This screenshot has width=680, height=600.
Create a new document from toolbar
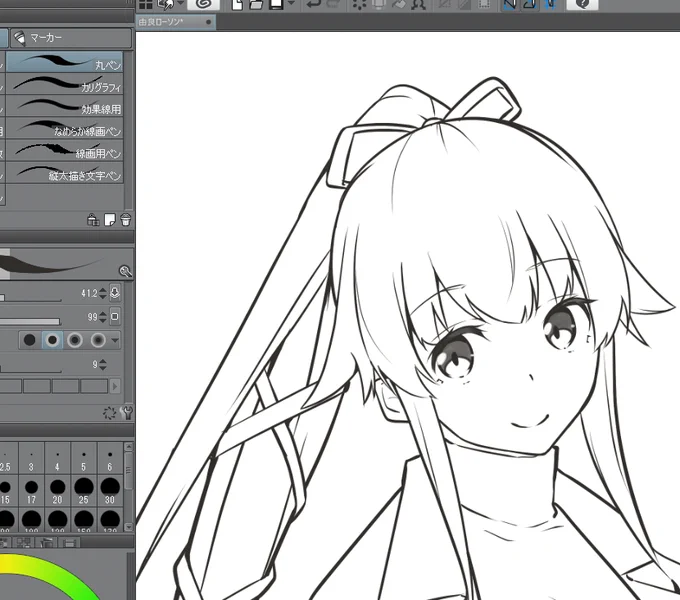[237, 5]
